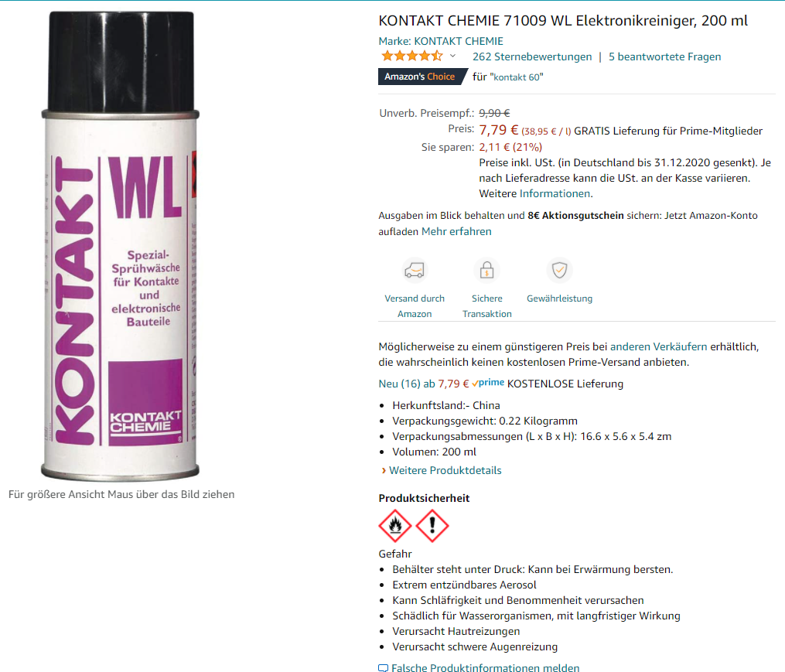
Task: Click the Versand durch Amazon truck icon
Action: (415, 271)
